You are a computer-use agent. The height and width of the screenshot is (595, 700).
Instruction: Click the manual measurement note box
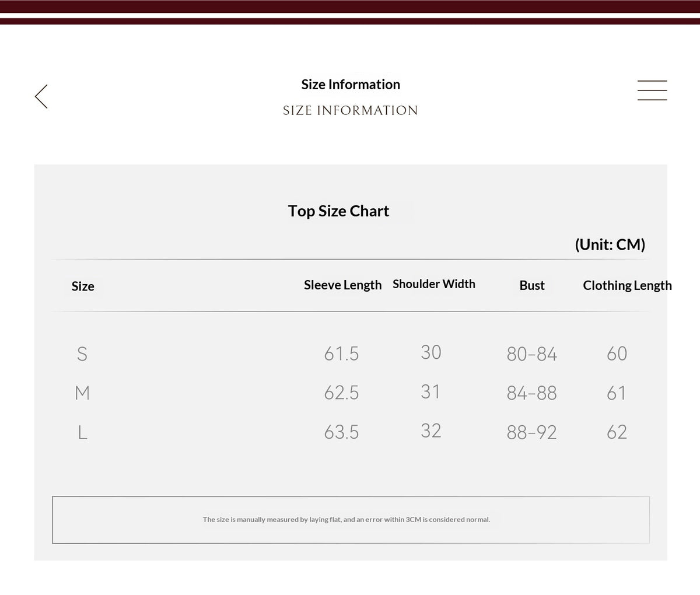(x=351, y=520)
